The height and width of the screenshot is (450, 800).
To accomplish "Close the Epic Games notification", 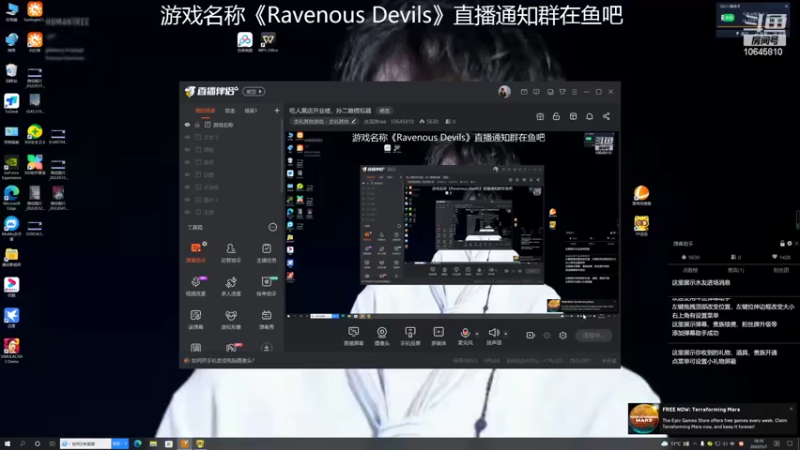I will 791,409.
